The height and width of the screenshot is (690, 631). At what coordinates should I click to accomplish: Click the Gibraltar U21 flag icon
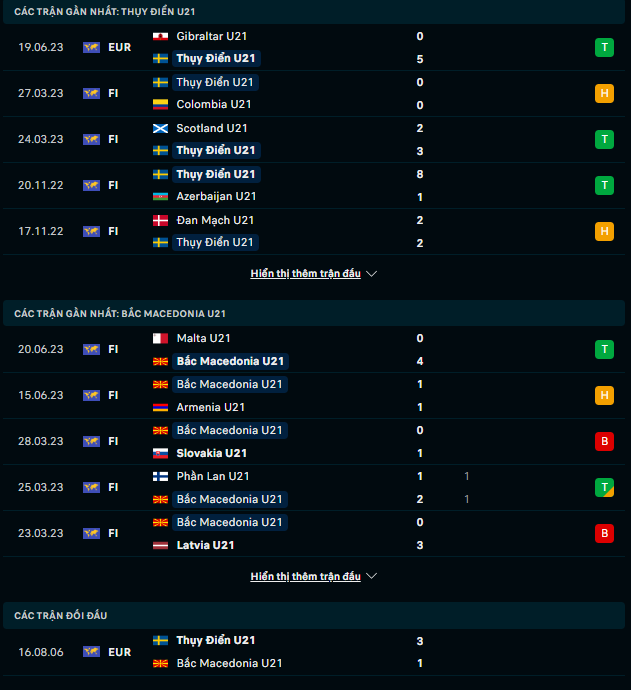tap(160, 36)
